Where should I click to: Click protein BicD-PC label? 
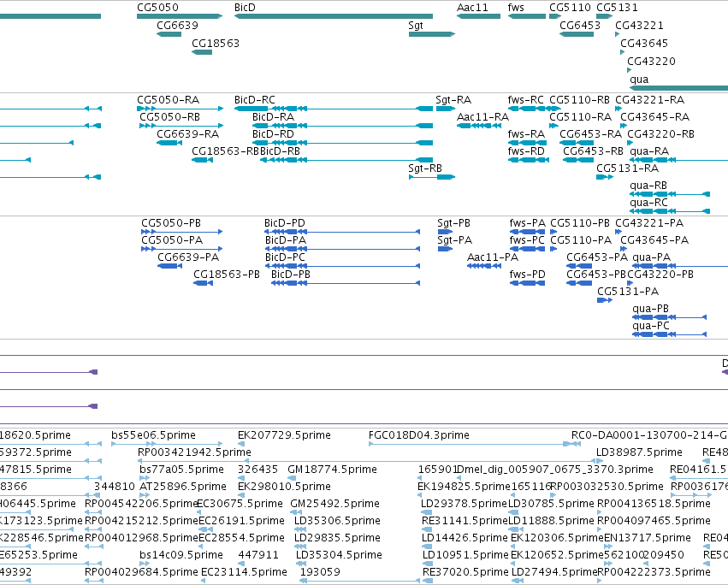point(285,257)
